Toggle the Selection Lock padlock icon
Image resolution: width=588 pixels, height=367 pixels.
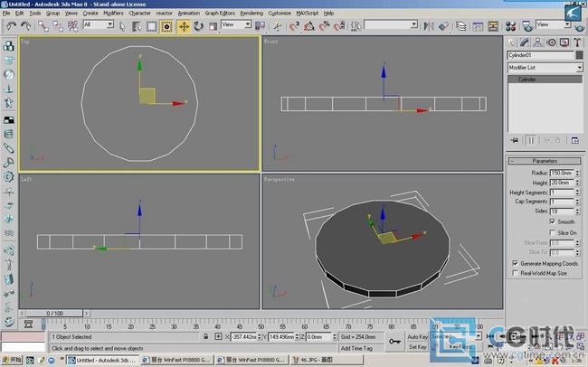pyautogui.click(x=205, y=336)
